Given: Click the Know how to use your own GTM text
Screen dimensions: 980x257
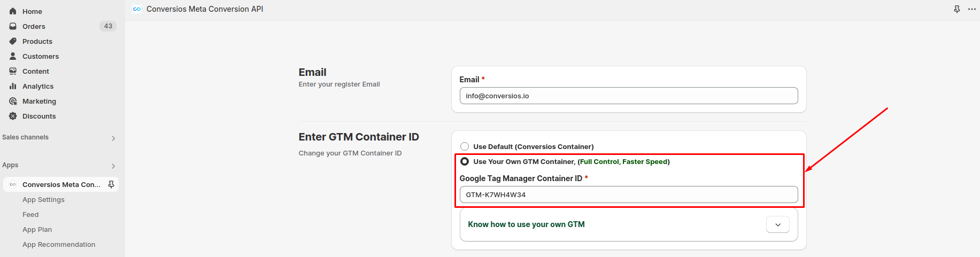Looking at the screenshot, I should tap(527, 224).
